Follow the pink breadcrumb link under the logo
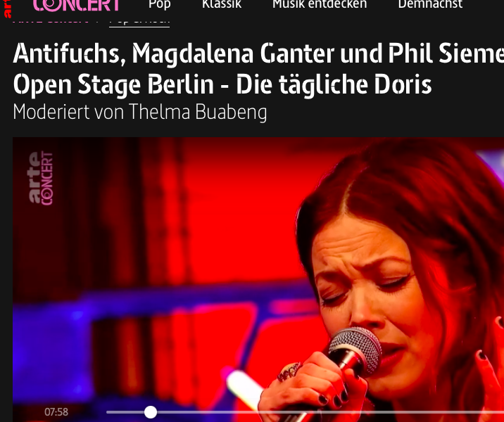Screen dimensions: 504x422 point(51,21)
